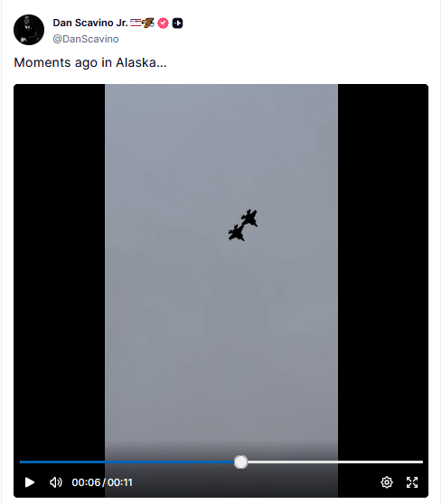
Task: Mute the video using the speaker icon
Action: tap(56, 482)
